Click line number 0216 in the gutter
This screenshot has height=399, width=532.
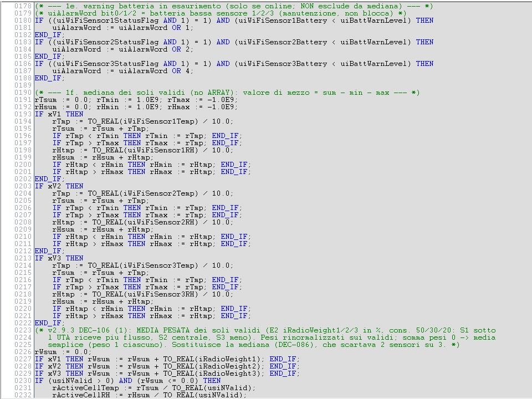(23, 280)
